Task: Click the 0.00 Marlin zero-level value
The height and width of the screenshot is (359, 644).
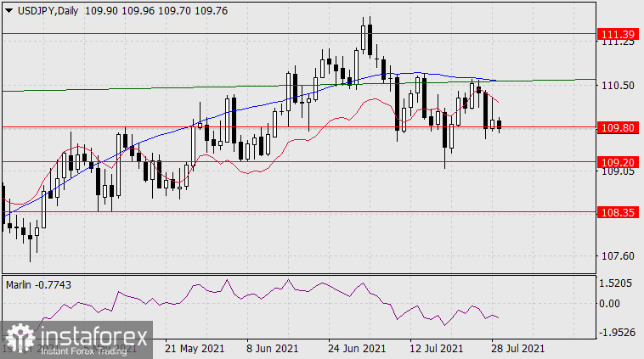Action: coord(612,303)
